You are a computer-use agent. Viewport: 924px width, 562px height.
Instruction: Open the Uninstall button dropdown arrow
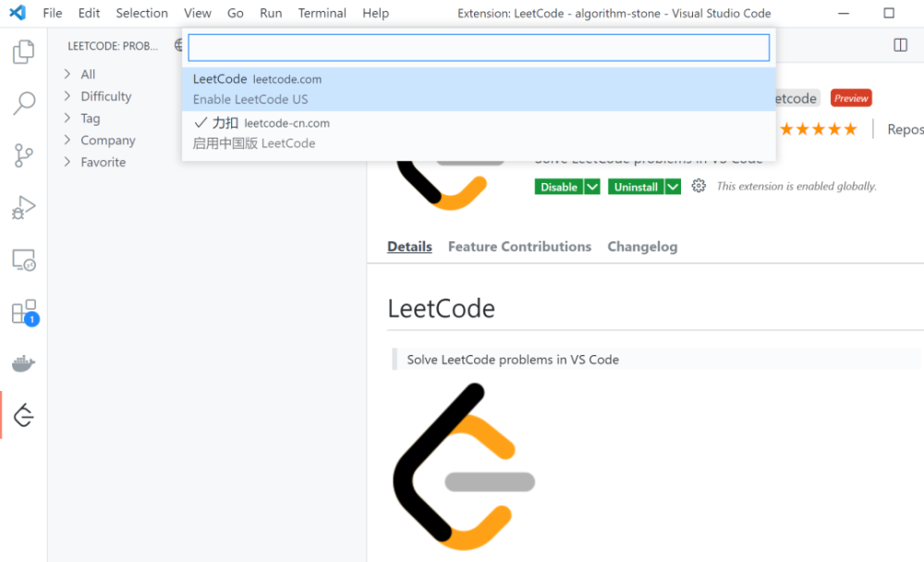click(x=673, y=187)
